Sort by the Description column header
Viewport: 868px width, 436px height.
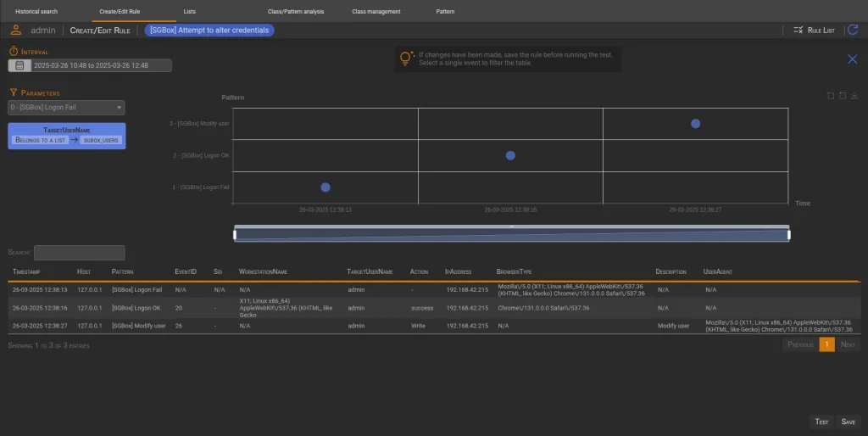click(x=671, y=271)
